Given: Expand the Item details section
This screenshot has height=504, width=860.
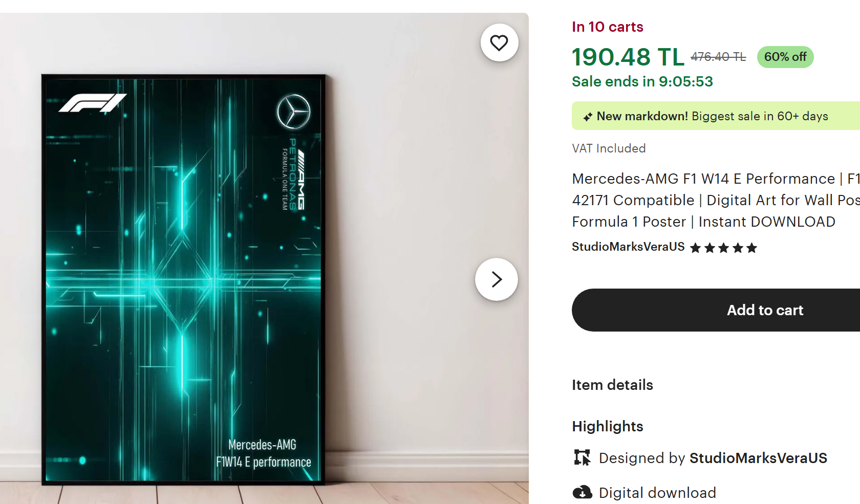Looking at the screenshot, I should point(612,385).
